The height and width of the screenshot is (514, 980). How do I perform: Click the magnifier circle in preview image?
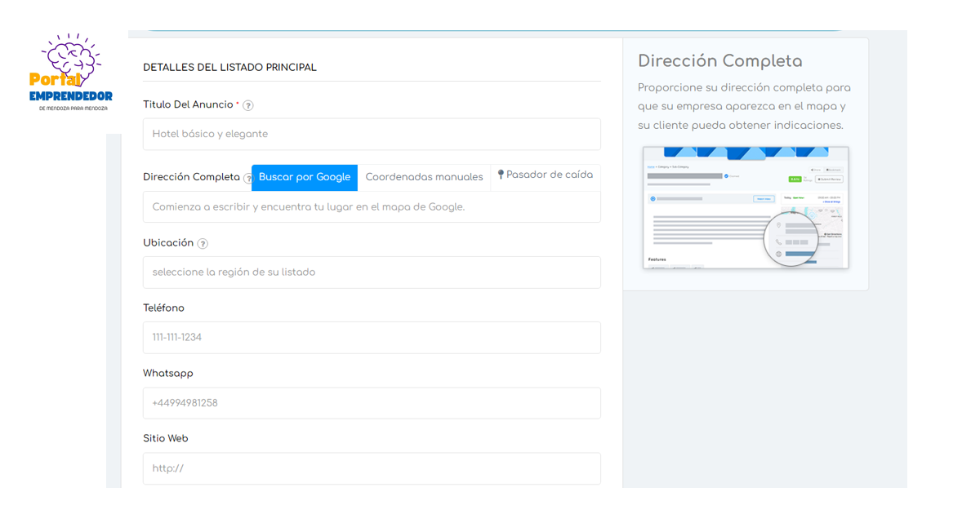(791, 237)
